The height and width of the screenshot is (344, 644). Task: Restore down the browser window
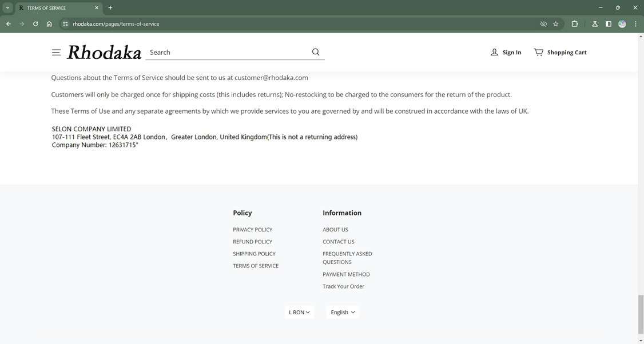[x=618, y=8]
